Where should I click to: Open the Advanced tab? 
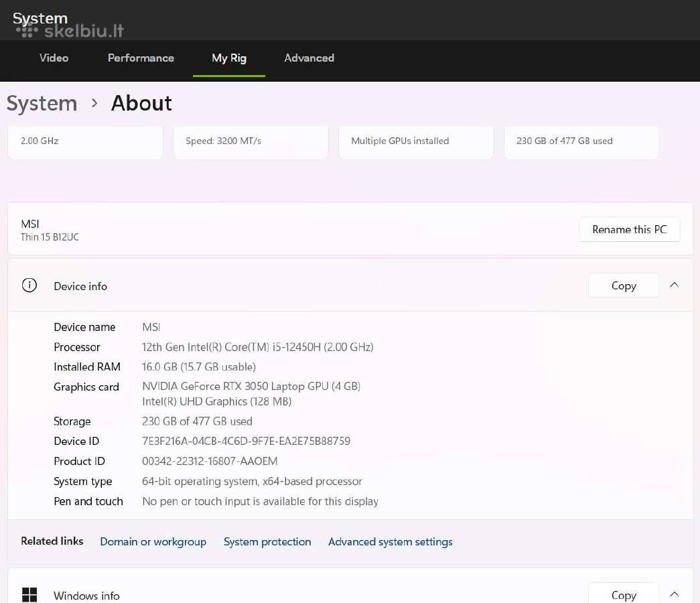tap(309, 58)
